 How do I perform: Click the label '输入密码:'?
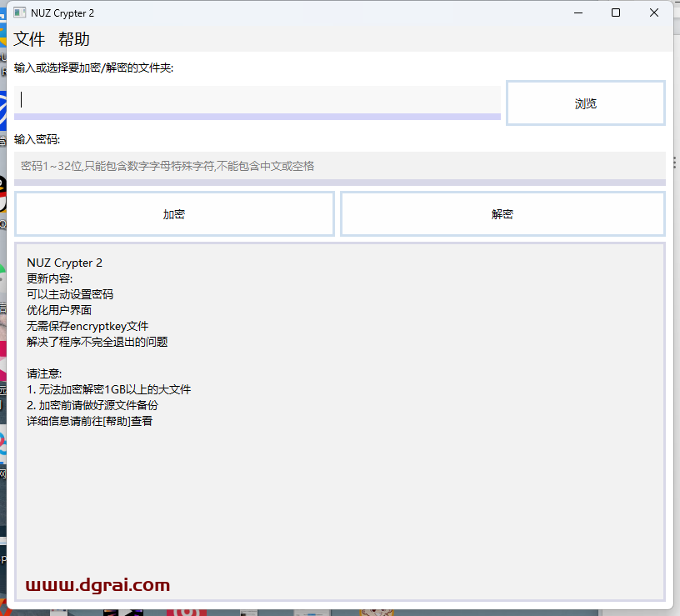click(37, 139)
